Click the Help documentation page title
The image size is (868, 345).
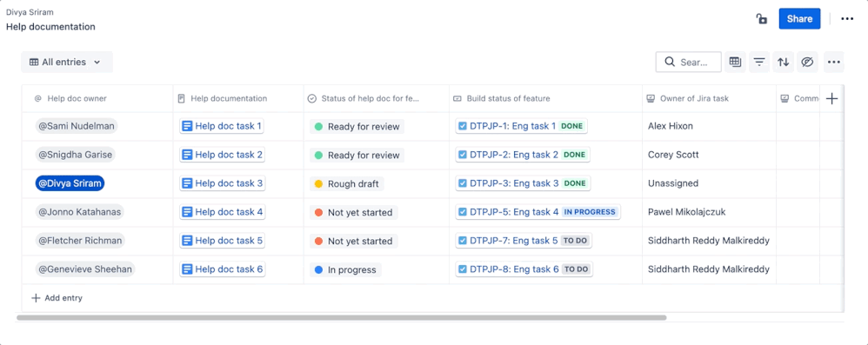[50, 27]
